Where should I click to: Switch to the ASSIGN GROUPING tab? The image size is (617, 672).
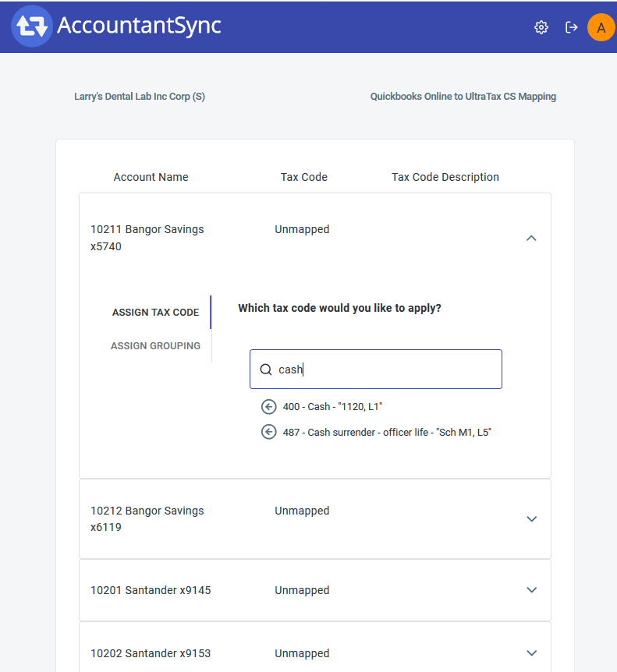155,345
